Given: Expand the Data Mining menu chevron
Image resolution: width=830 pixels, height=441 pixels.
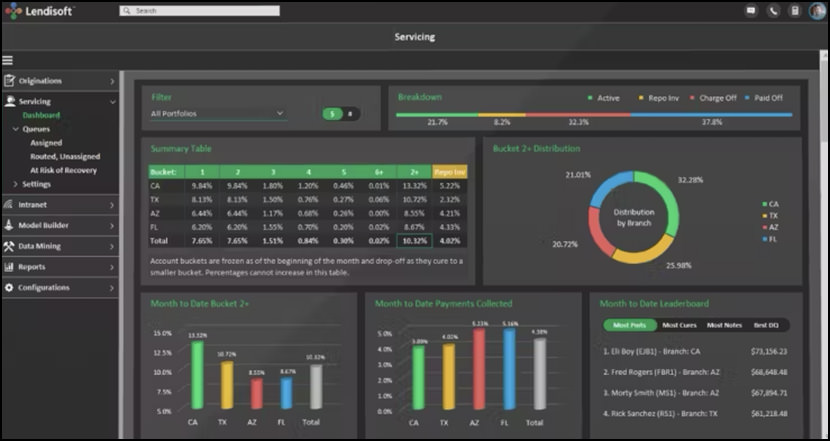Looking at the screenshot, I should pyautogui.click(x=112, y=246).
